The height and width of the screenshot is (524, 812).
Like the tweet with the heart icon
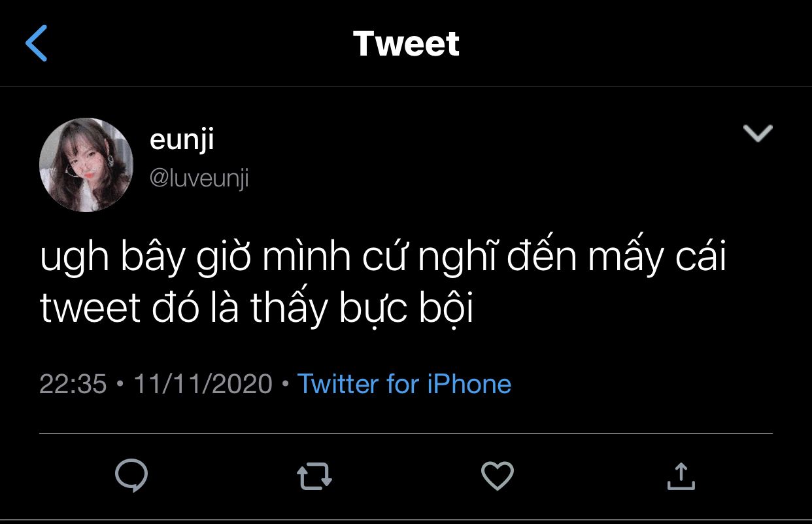pyautogui.click(x=498, y=476)
